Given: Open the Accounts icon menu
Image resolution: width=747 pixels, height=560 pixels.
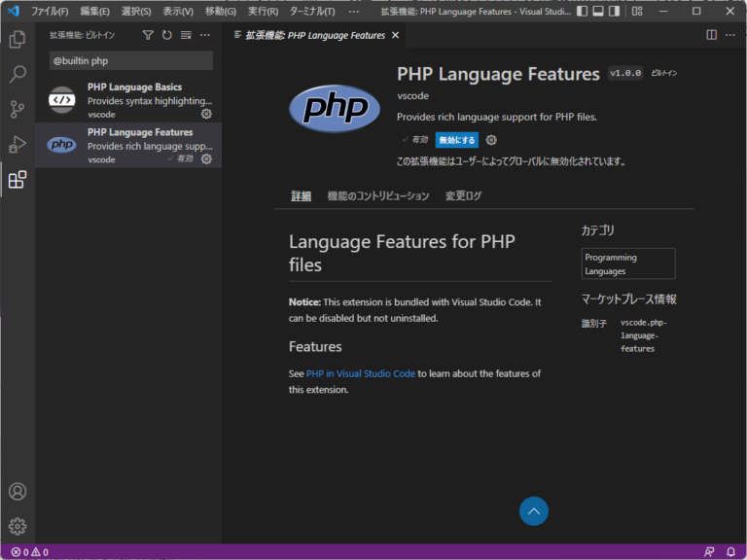Looking at the screenshot, I should (18, 491).
